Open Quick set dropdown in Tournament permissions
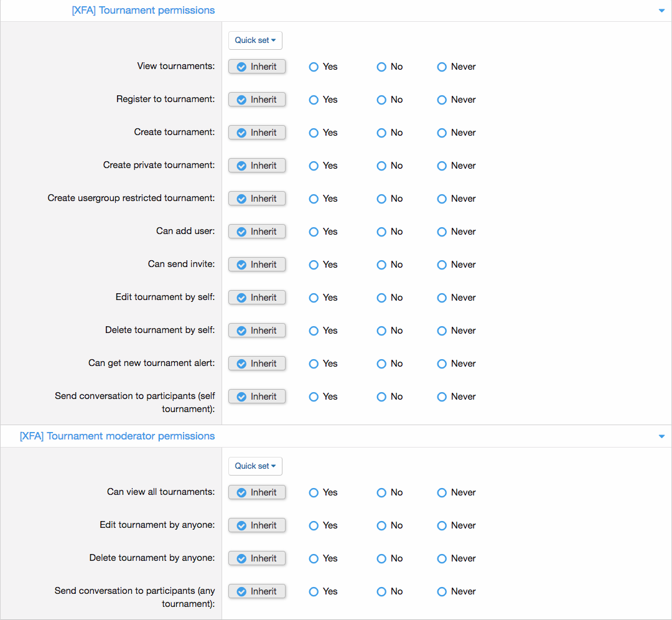 click(255, 40)
